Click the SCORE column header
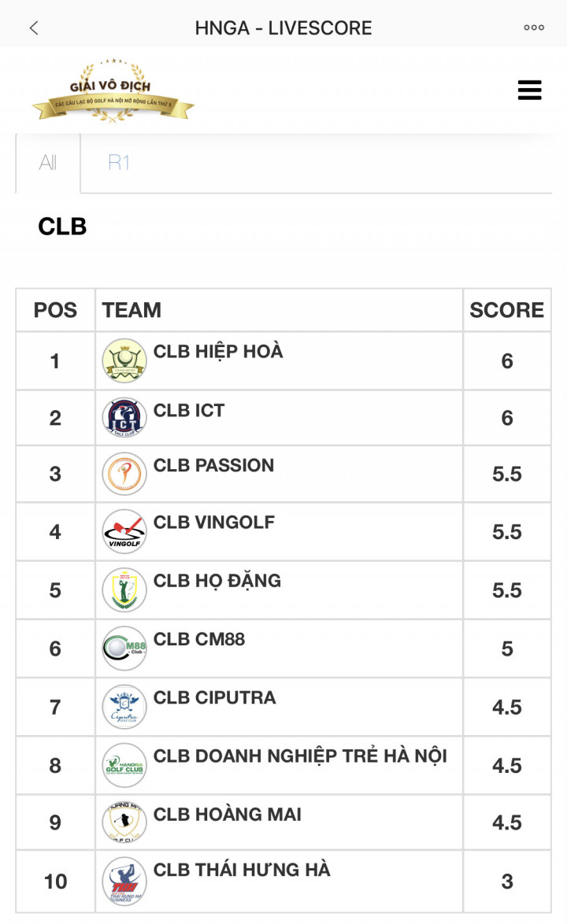Screen dimensions: 567x924 pyautogui.click(x=506, y=310)
